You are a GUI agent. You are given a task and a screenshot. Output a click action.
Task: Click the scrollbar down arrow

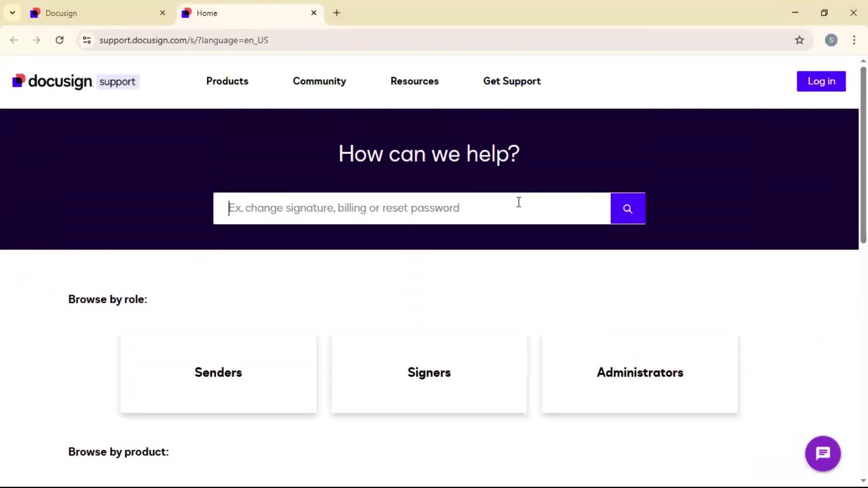click(x=863, y=481)
